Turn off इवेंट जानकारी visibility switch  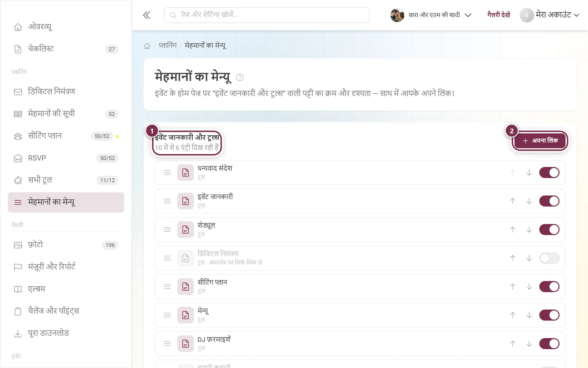pyautogui.click(x=549, y=201)
